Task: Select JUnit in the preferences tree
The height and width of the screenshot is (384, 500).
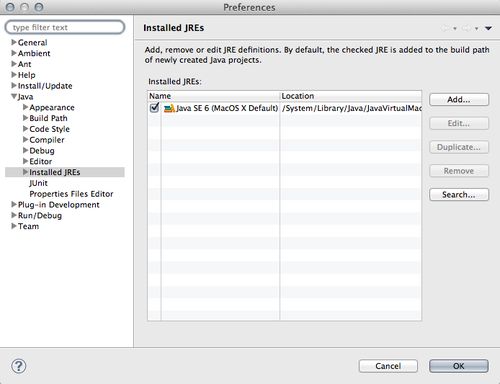Action: [38, 183]
